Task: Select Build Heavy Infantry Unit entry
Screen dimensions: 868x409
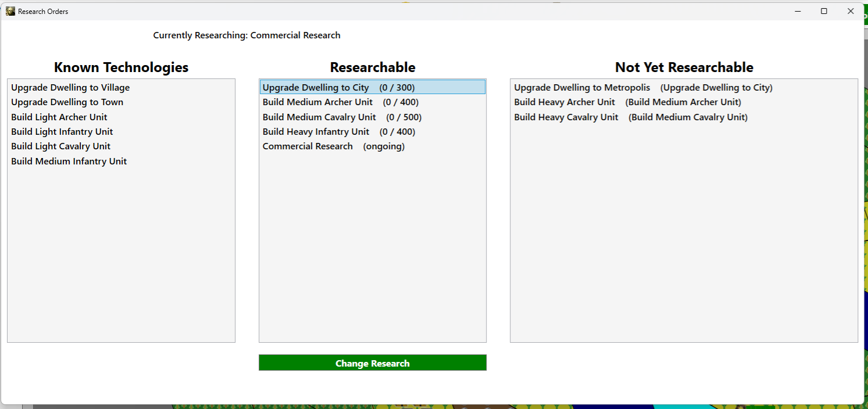Action: [338, 132]
